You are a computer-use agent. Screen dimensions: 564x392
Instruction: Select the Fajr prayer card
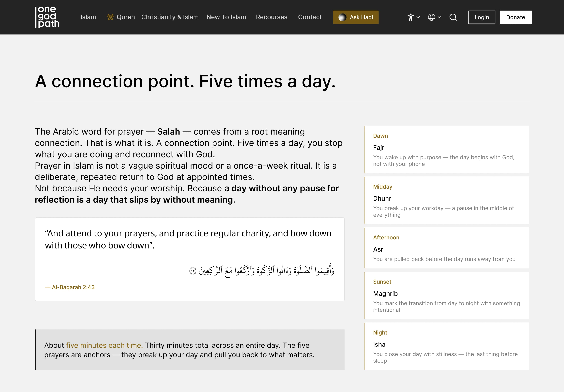click(x=447, y=149)
